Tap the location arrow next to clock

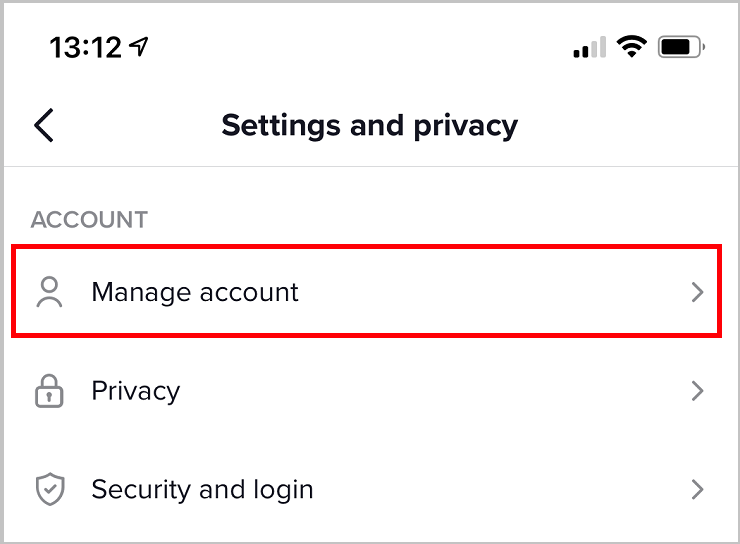point(139,47)
